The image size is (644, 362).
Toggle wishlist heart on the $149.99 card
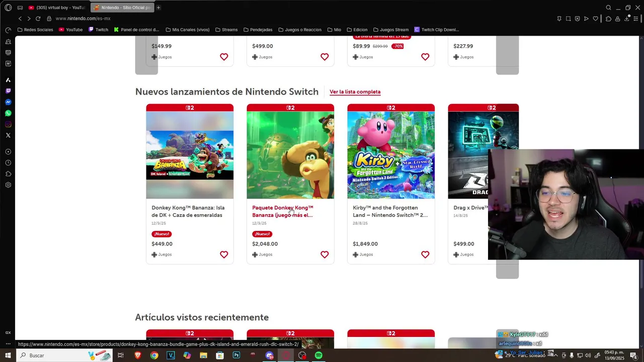click(224, 57)
